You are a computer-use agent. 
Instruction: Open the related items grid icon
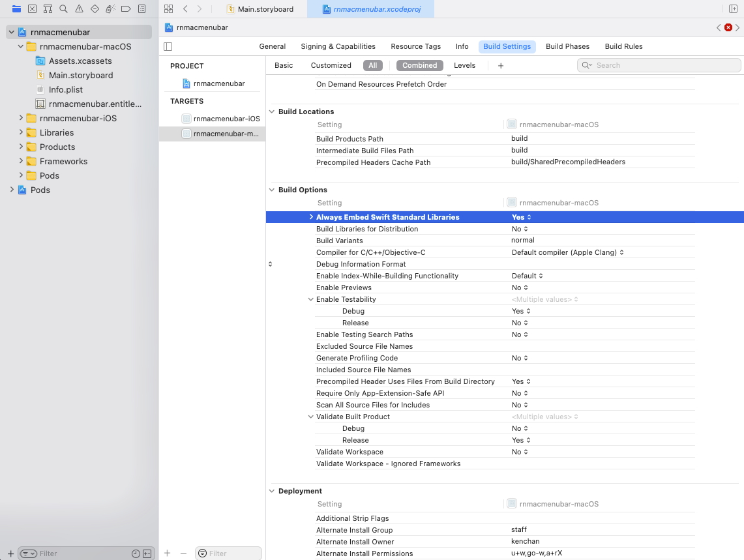point(168,8)
